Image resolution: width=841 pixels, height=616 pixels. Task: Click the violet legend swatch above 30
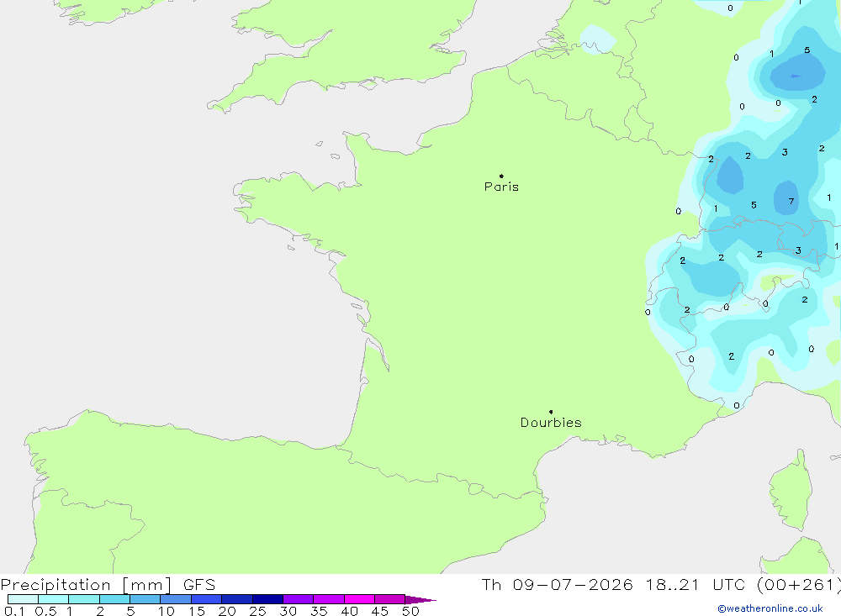point(299,599)
